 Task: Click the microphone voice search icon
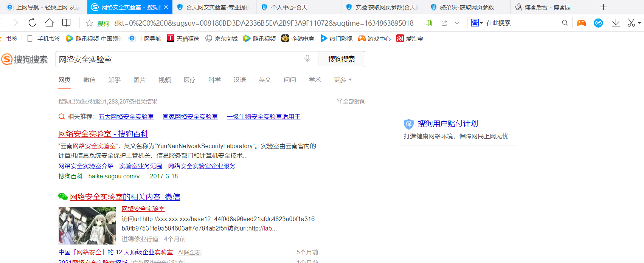coord(307,59)
